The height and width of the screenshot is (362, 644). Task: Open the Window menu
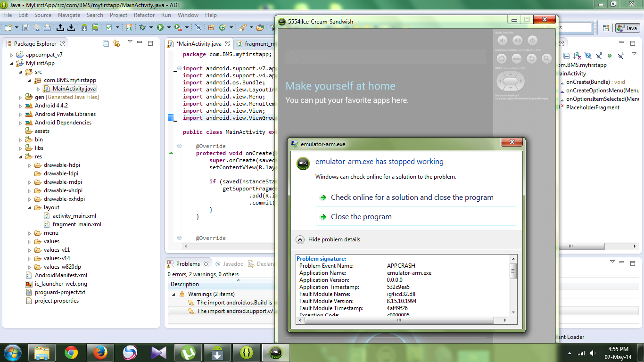(188, 15)
